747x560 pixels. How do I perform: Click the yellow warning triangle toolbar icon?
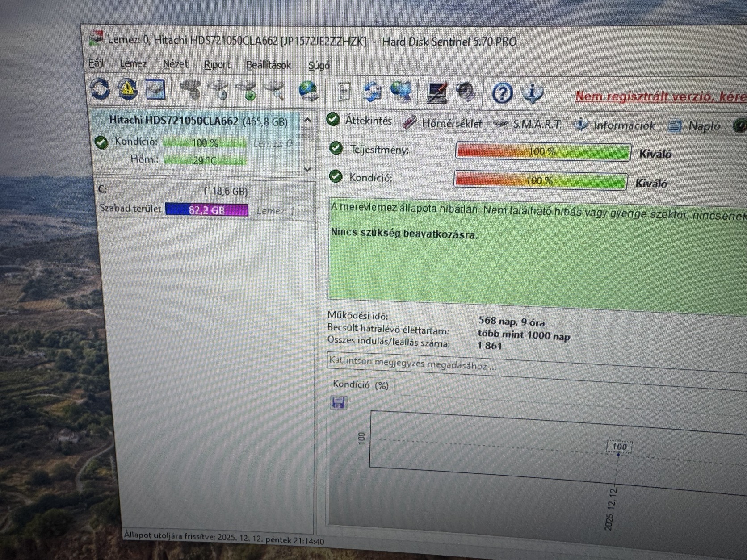(x=128, y=88)
